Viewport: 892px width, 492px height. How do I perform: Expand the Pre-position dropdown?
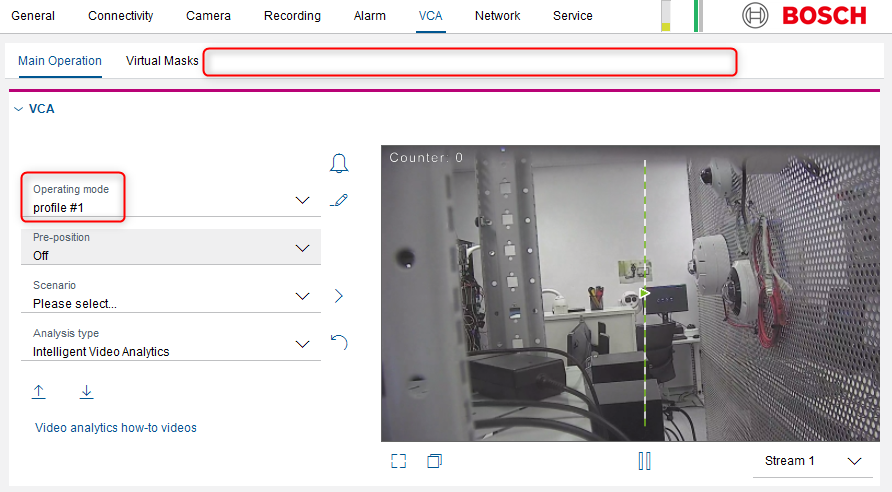click(303, 248)
